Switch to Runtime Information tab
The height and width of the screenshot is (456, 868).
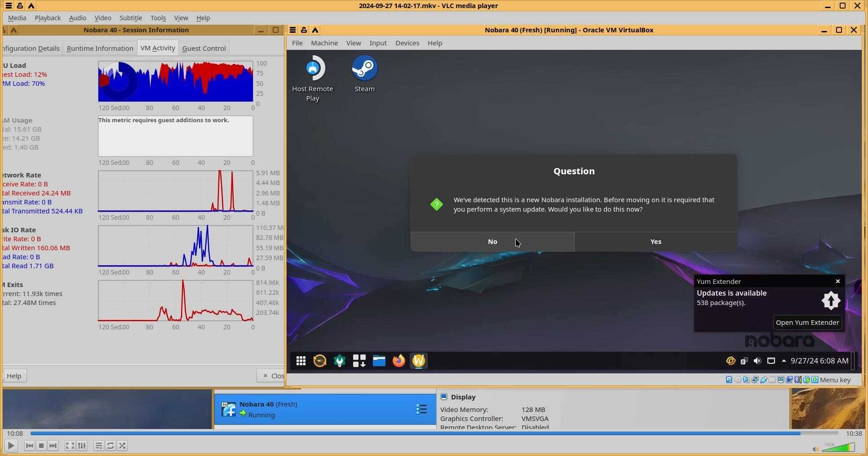pos(100,49)
